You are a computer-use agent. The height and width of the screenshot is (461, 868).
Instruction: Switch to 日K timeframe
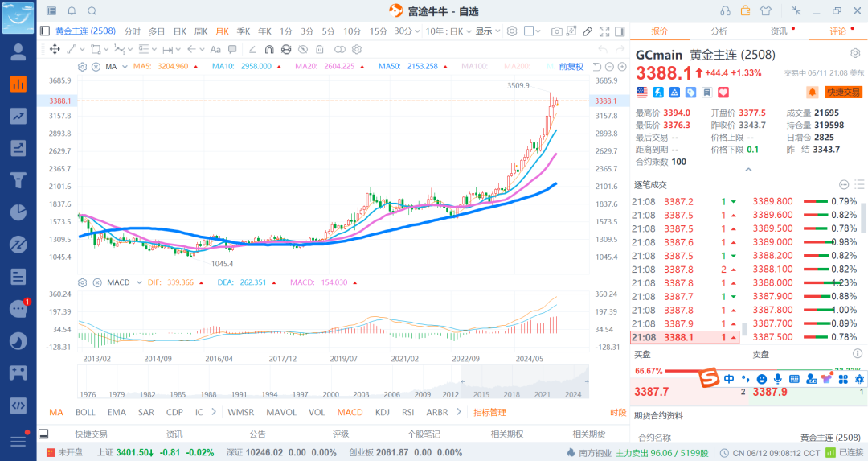coord(180,31)
